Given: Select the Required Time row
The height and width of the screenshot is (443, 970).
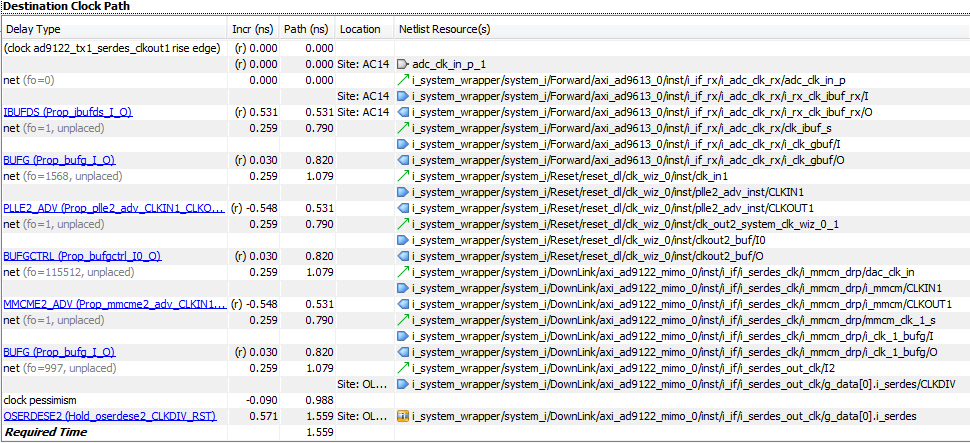Looking at the screenshot, I should pyautogui.click(x=47, y=432).
